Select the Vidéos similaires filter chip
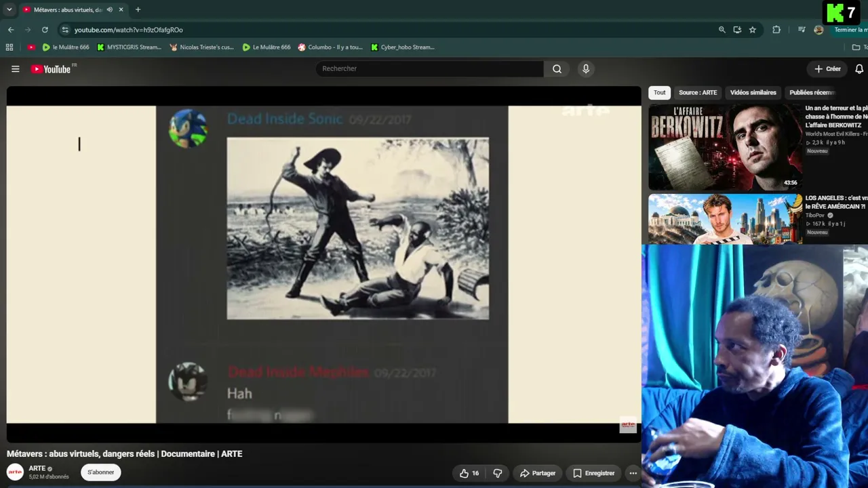 point(753,93)
